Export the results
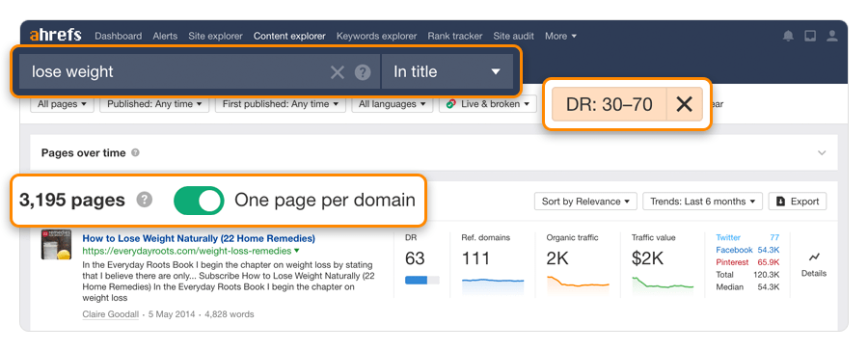The image size is (868, 351). pyautogui.click(x=798, y=202)
